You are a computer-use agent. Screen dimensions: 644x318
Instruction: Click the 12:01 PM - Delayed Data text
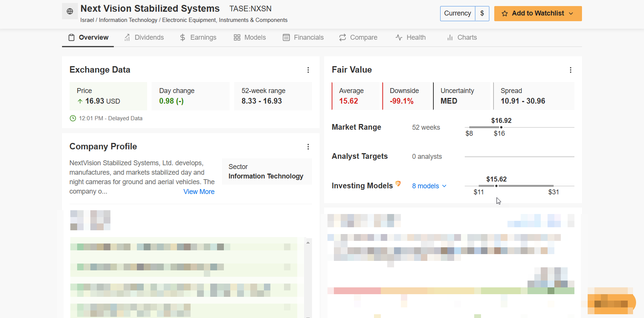[x=111, y=118]
